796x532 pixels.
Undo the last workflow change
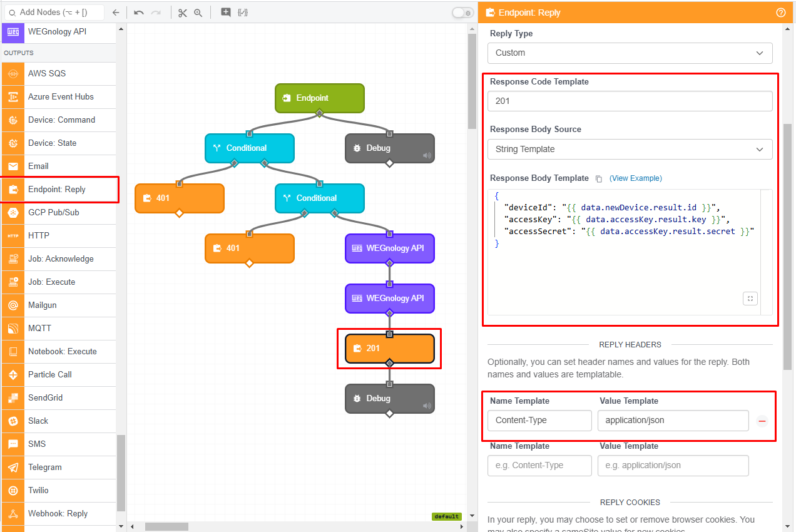click(x=139, y=13)
